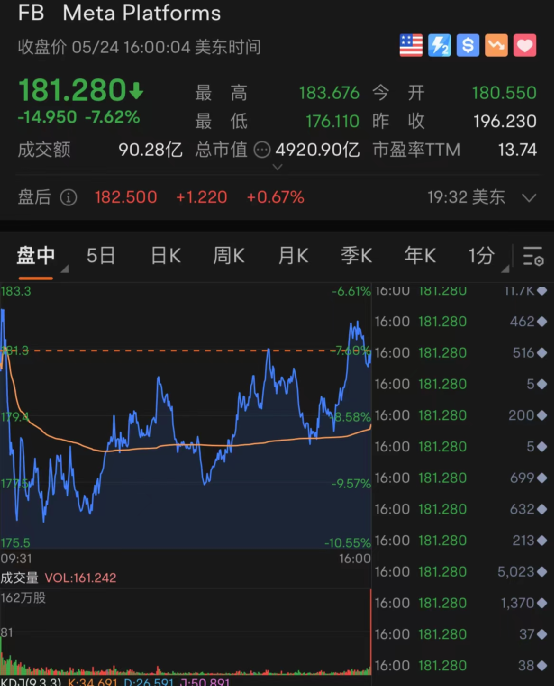Tap the trade row with volume 516
This screenshot has width=554, height=686.
[x=462, y=353]
